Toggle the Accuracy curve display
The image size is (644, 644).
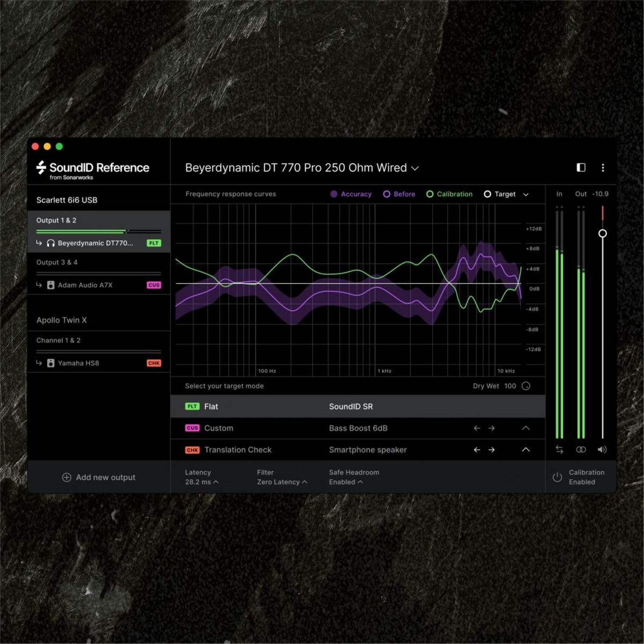tap(351, 194)
